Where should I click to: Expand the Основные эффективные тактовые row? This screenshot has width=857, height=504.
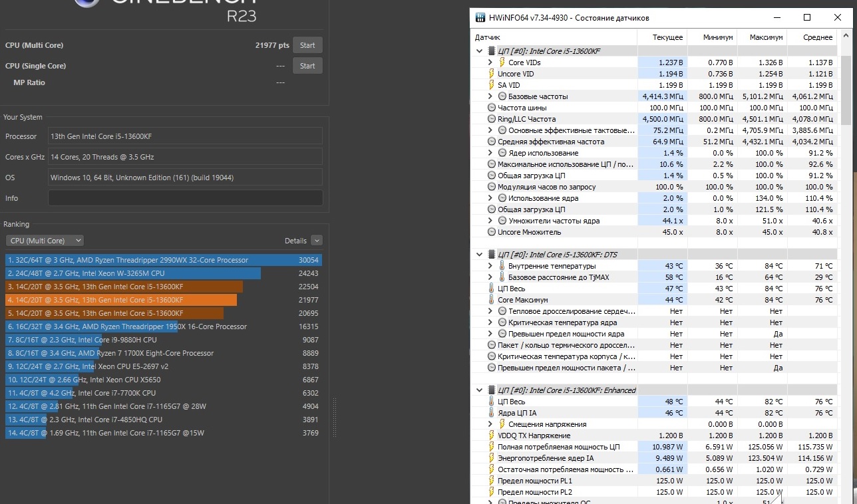click(x=490, y=130)
